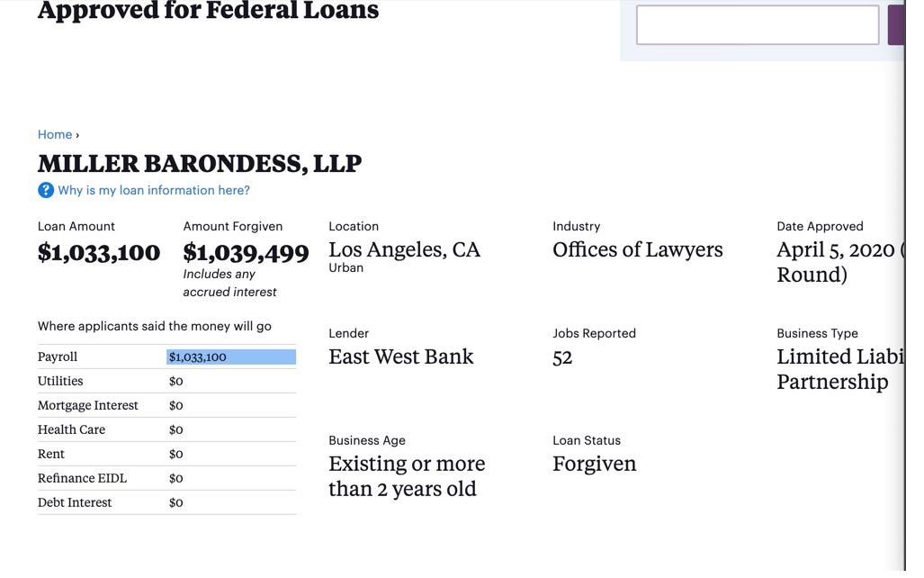This screenshot has width=924, height=578.
Task: Click the Forgiven loan status text
Action: click(x=594, y=464)
